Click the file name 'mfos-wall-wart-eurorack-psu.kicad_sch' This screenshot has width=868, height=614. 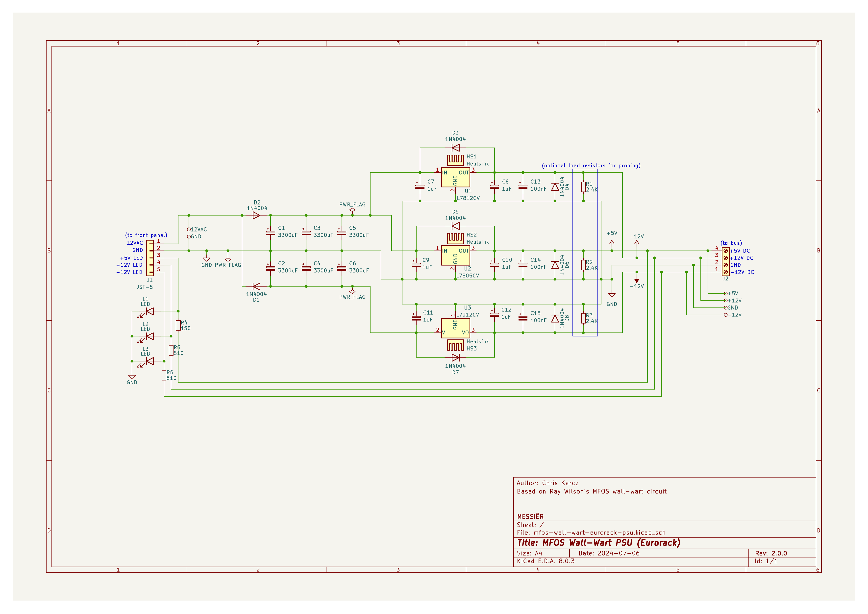click(x=600, y=533)
